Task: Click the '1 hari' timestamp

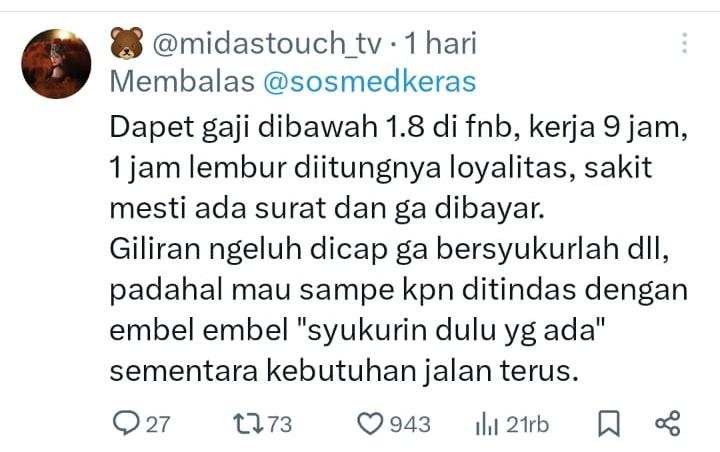Action: (x=440, y=44)
